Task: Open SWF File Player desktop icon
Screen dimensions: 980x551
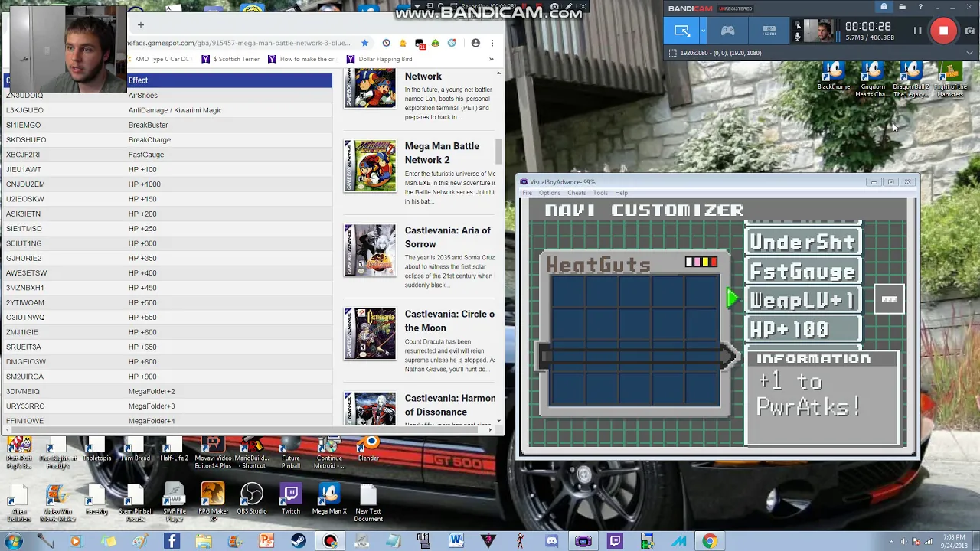Action: [175, 502]
